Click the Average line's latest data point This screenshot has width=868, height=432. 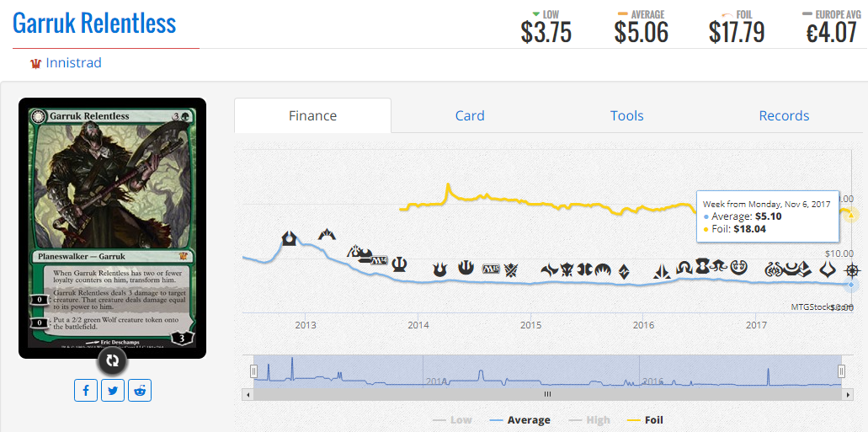tap(851, 284)
